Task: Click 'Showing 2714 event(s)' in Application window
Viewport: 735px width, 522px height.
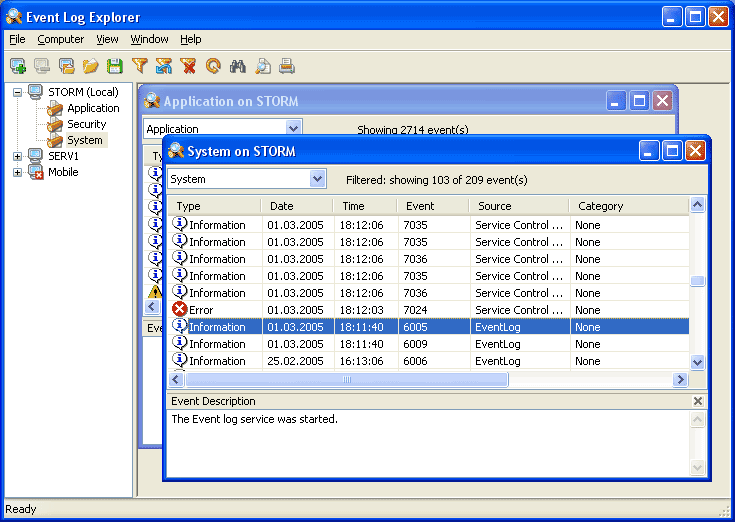Action: [x=412, y=130]
